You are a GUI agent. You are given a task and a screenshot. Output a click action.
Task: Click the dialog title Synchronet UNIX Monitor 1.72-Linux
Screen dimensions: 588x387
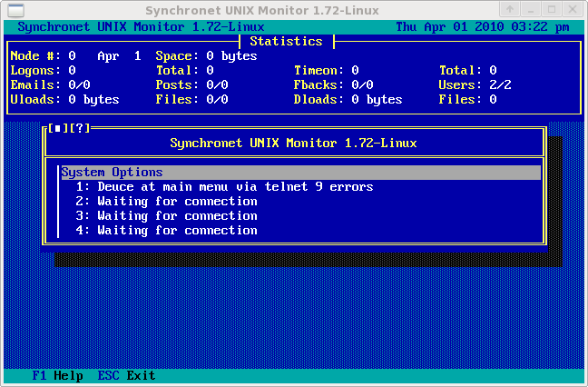[293, 143]
